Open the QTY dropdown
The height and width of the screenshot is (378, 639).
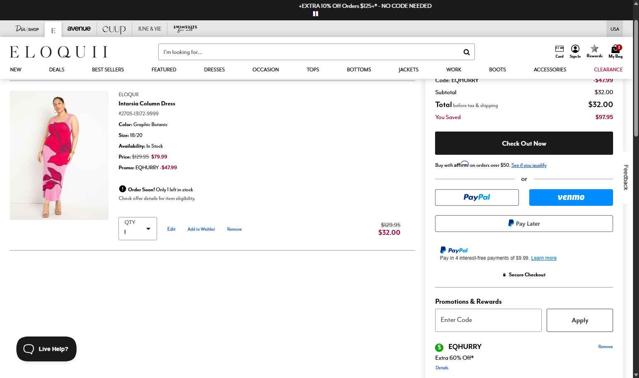(x=138, y=229)
